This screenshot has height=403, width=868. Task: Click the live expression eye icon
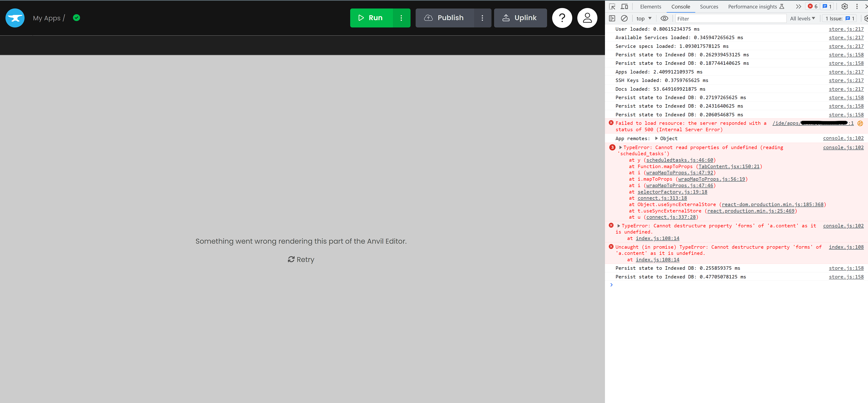pyautogui.click(x=664, y=19)
